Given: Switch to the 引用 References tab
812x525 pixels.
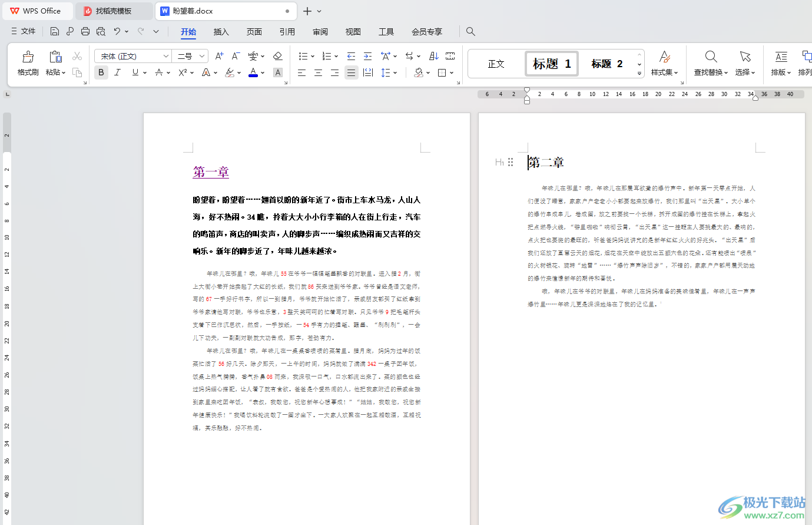Looking at the screenshot, I should [287, 32].
